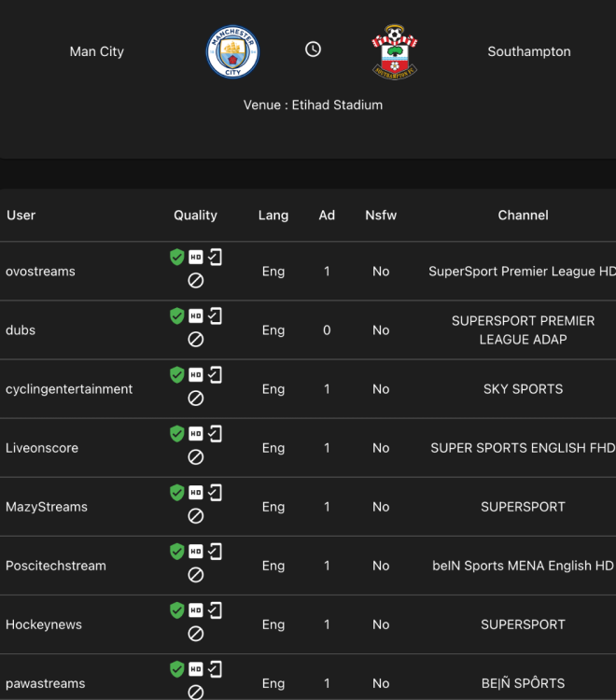Open the Liveonscore stream link

click(42, 448)
